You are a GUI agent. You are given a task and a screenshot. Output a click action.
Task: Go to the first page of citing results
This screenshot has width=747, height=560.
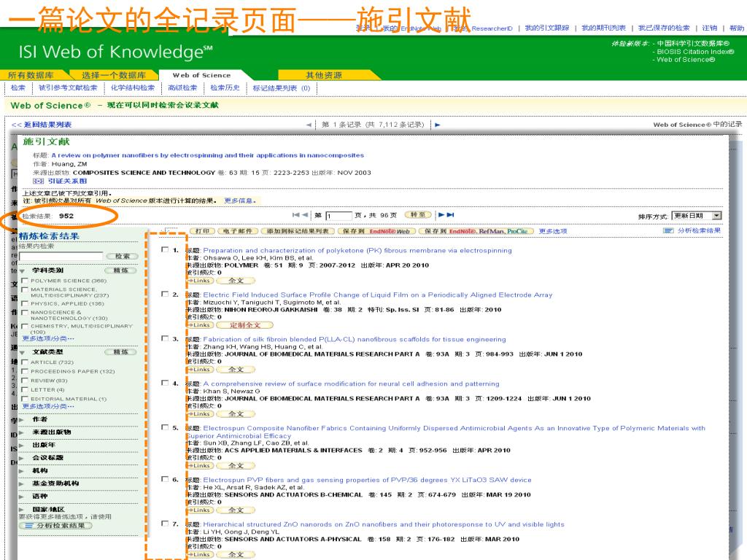(295, 215)
